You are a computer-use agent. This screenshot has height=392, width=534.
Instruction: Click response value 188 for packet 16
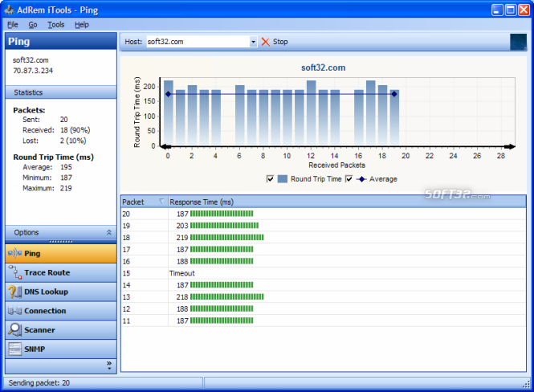coord(182,261)
